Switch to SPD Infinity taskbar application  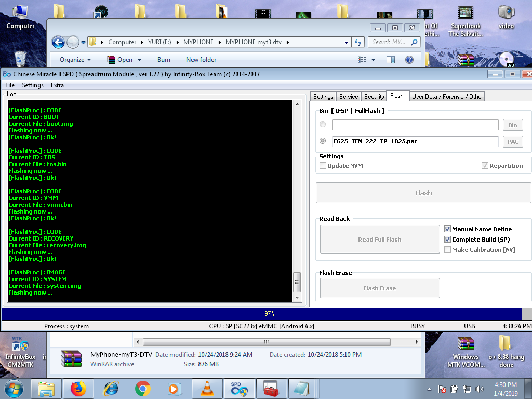coord(239,389)
